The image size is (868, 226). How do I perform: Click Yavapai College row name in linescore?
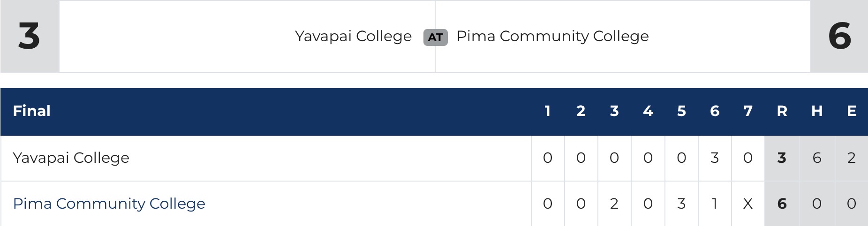71,158
